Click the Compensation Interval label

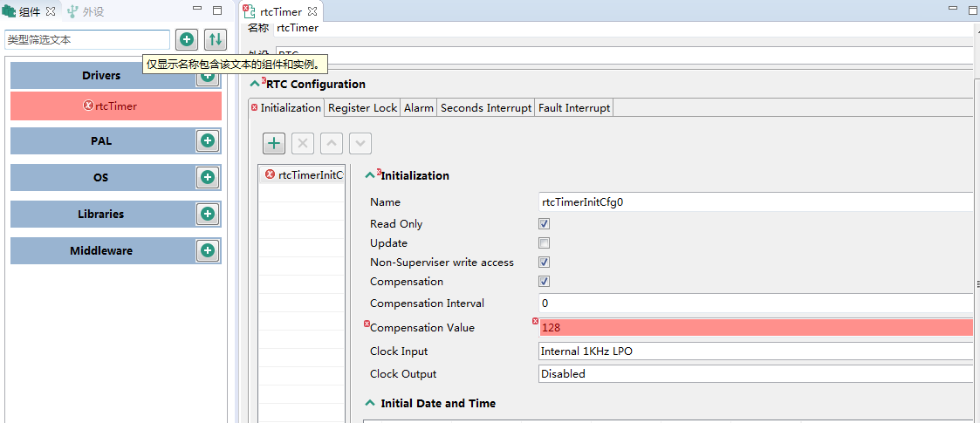427,303
